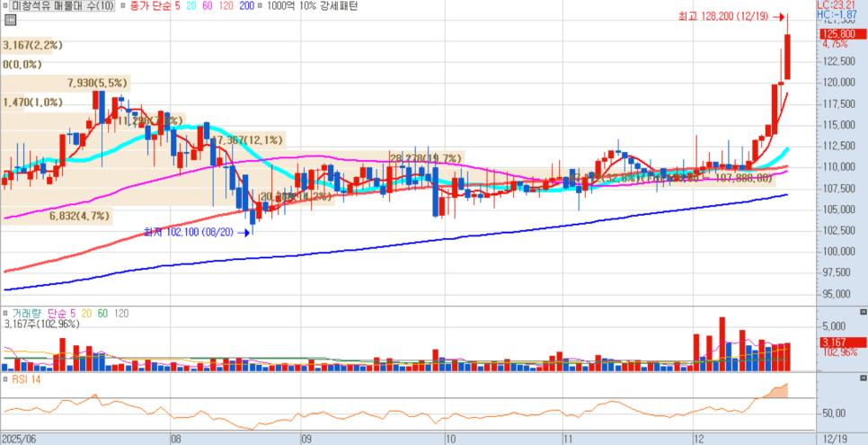Click the 12/19 date at axis corner
Screen dimensions: 868x445
point(834,439)
